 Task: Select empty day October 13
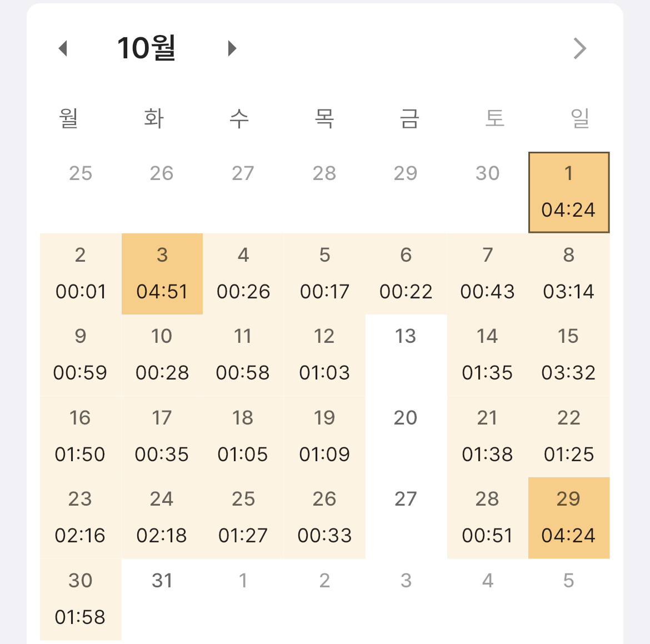[x=406, y=355]
